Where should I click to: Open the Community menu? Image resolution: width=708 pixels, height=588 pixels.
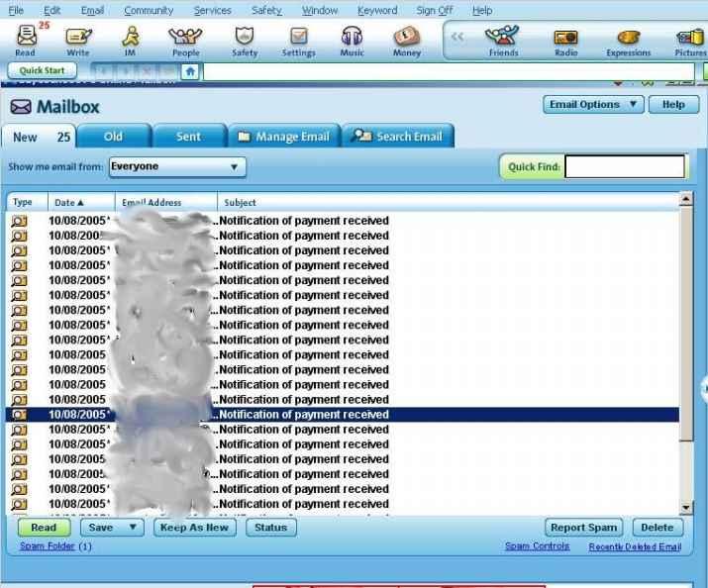coord(149,10)
